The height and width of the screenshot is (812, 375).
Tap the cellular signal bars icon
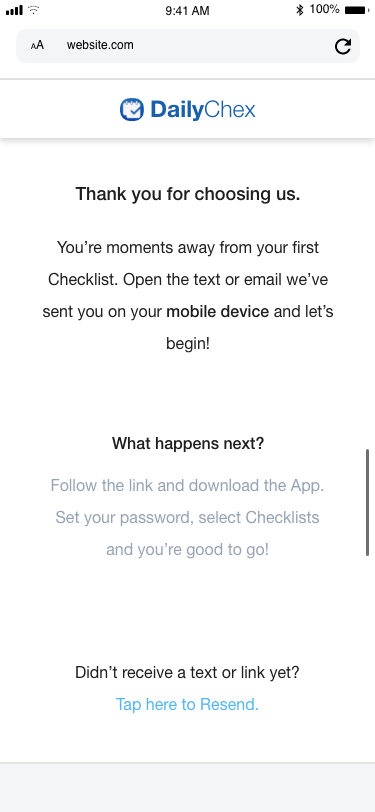(x=15, y=10)
